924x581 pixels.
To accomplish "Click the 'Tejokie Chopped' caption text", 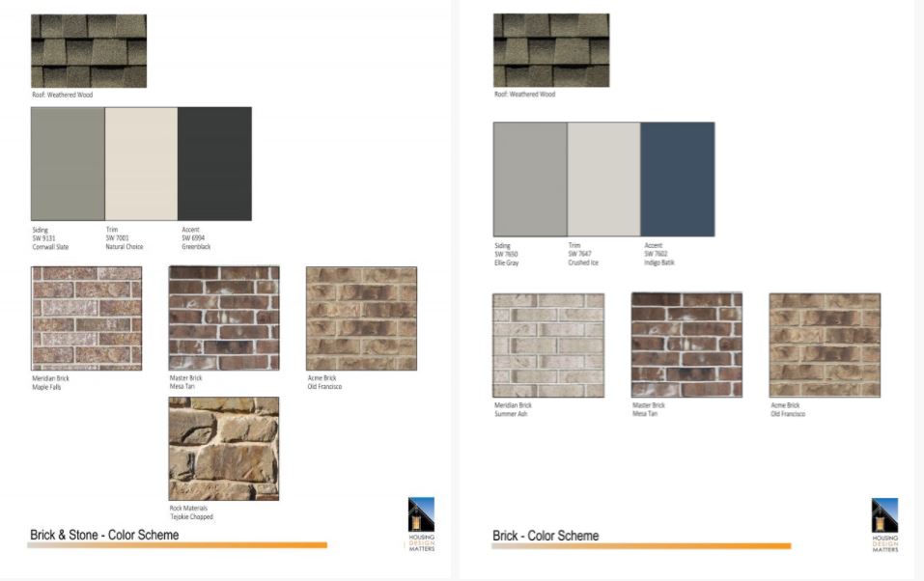I will coord(191,516).
